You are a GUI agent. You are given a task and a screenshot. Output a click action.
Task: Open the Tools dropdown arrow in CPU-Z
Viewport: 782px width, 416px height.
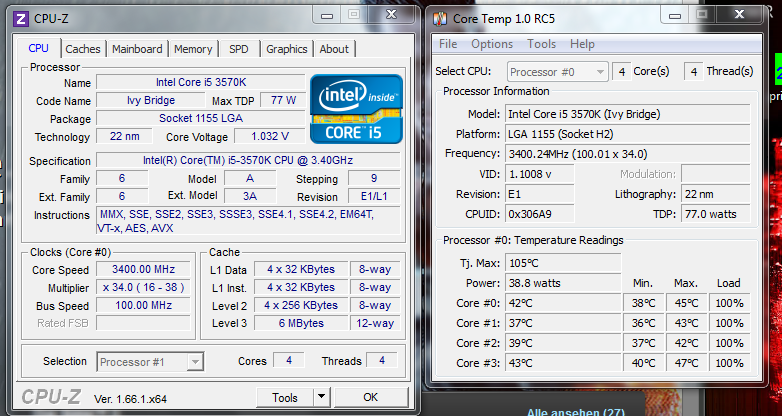(322, 398)
